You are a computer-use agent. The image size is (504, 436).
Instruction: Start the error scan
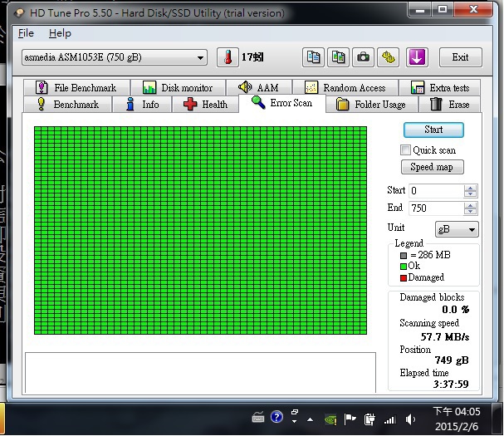pos(433,130)
